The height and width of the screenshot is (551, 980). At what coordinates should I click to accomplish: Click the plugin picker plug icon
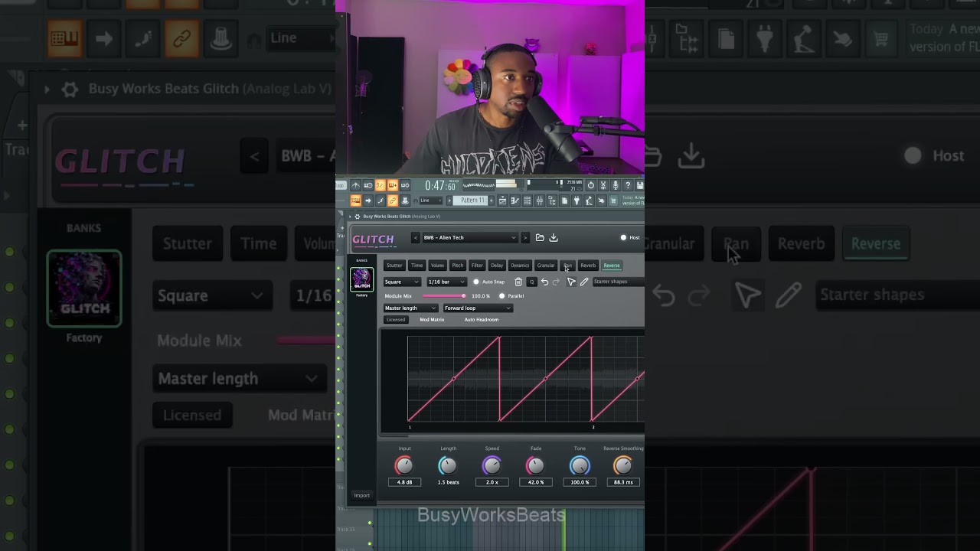(577, 201)
